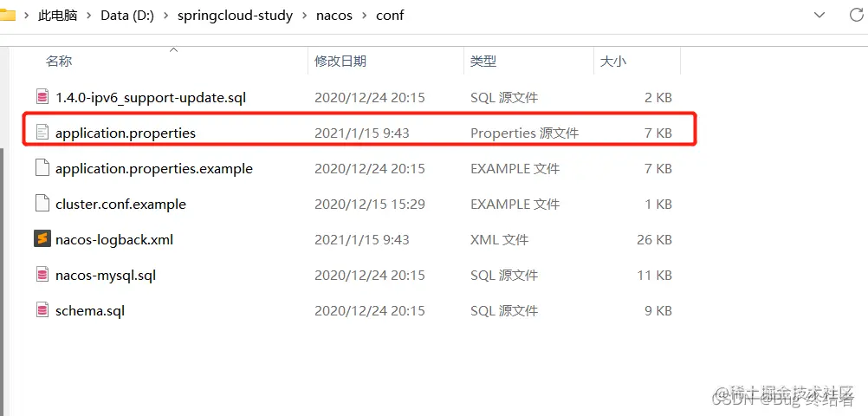Click size 9 KB of schema.sql
Viewport: 868px width, 416px height.
(658, 310)
